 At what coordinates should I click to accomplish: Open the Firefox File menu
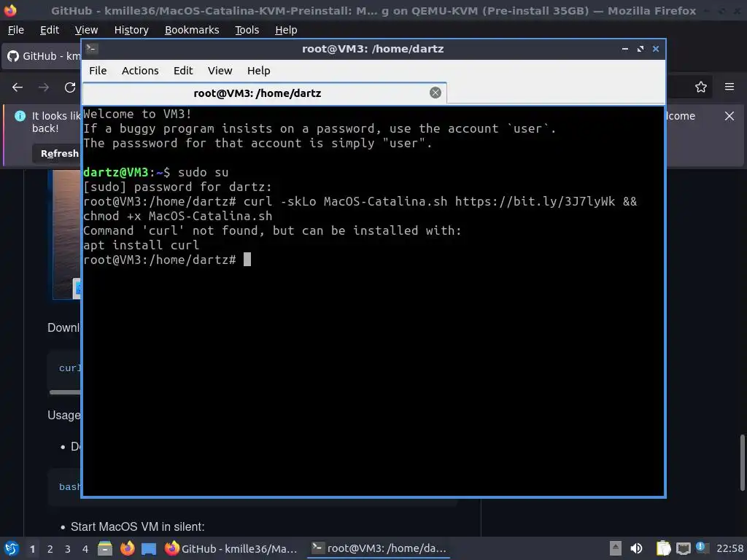(x=16, y=30)
